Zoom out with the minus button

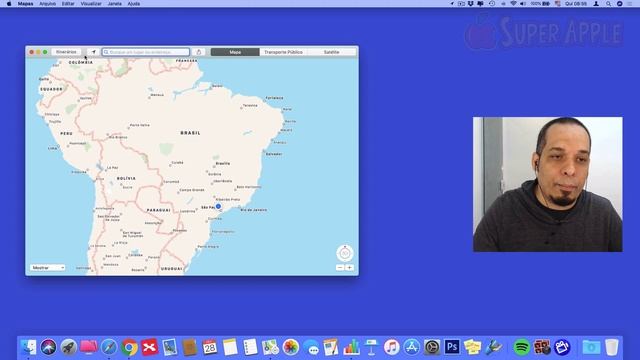(340, 268)
